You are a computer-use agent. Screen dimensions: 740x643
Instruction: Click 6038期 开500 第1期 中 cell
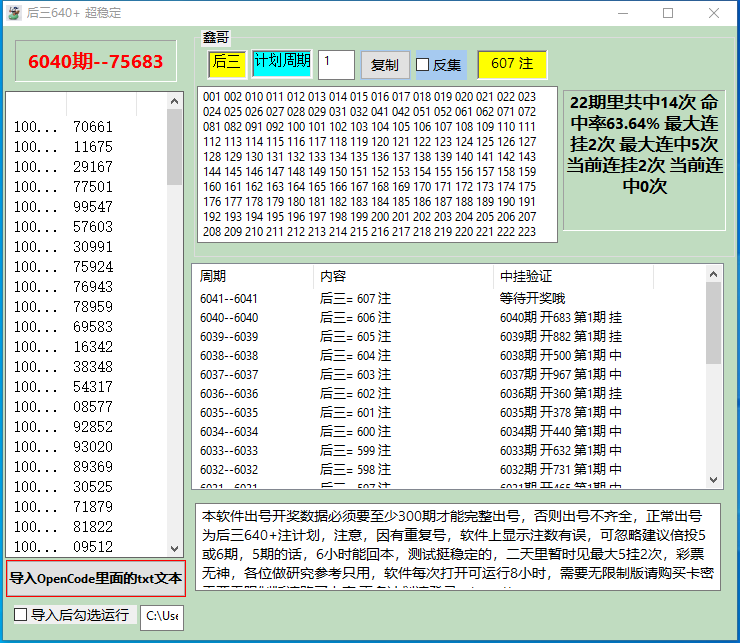point(561,355)
